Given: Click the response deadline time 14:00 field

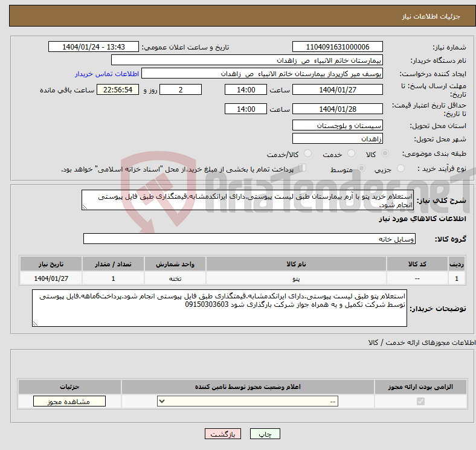Looking at the screenshot, I should (x=246, y=89).
